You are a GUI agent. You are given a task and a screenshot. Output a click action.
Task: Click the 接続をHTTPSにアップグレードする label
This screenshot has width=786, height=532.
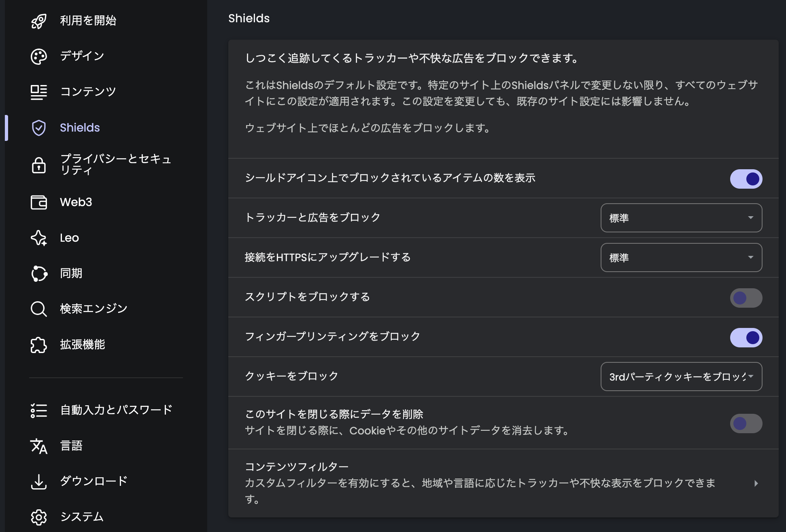(x=328, y=257)
